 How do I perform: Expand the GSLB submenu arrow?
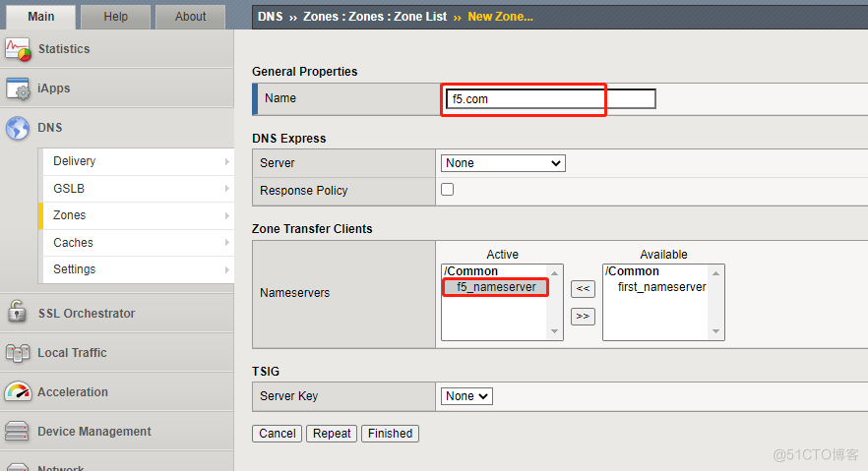[227, 189]
